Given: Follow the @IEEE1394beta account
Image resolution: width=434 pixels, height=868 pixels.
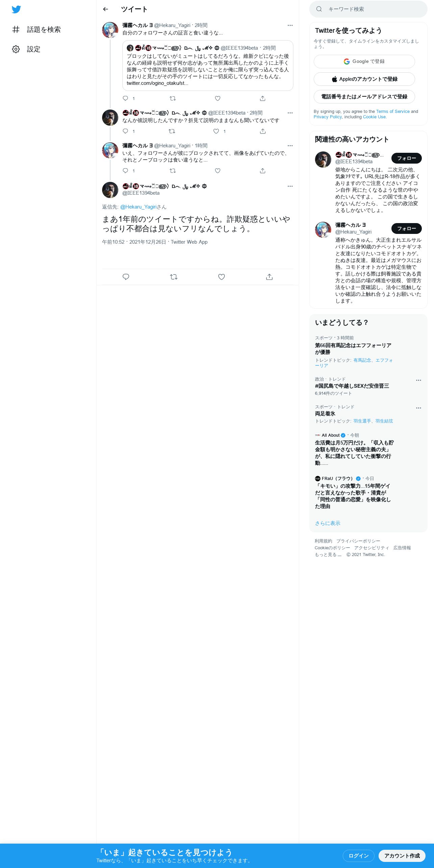Looking at the screenshot, I should [407, 158].
